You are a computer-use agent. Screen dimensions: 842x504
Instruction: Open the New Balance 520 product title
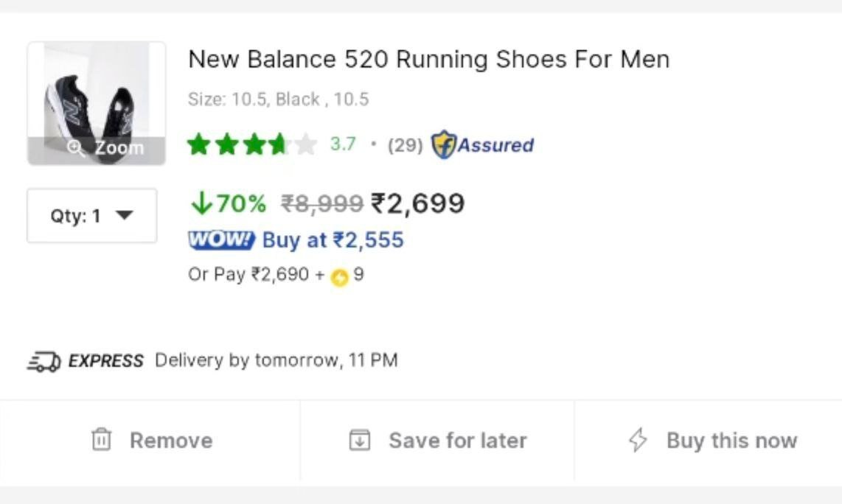pyautogui.click(x=429, y=59)
